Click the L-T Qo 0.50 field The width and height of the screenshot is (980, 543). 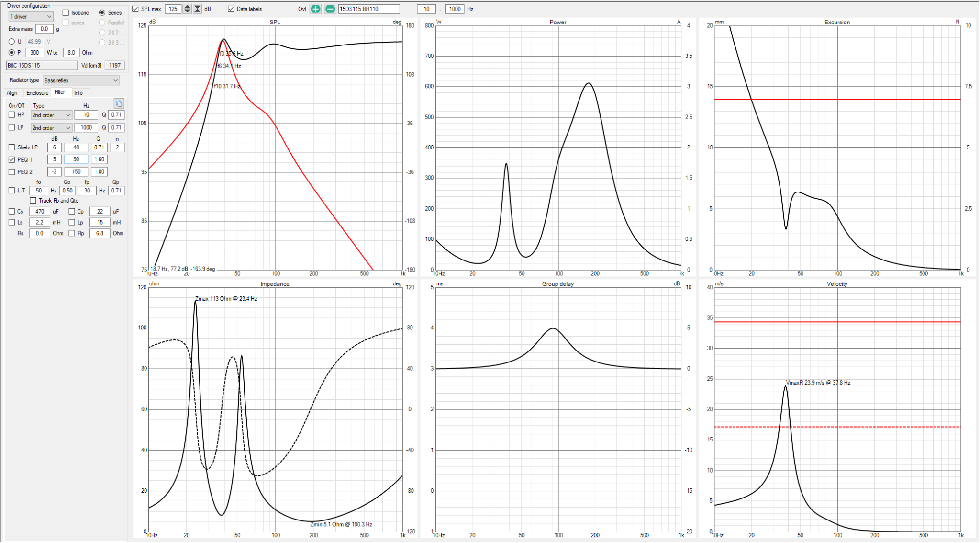[67, 190]
